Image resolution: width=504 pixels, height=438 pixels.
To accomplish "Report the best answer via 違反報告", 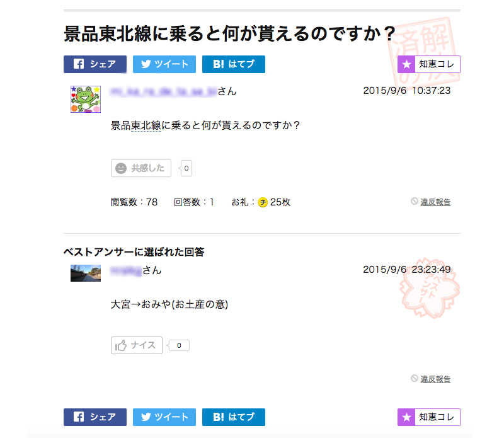I will (x=435, y=379).
